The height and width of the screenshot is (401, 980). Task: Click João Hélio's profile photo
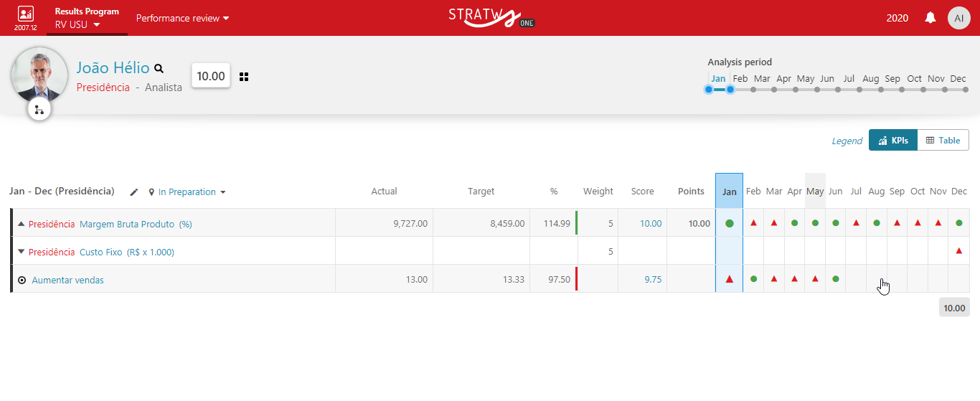(39, 75)
